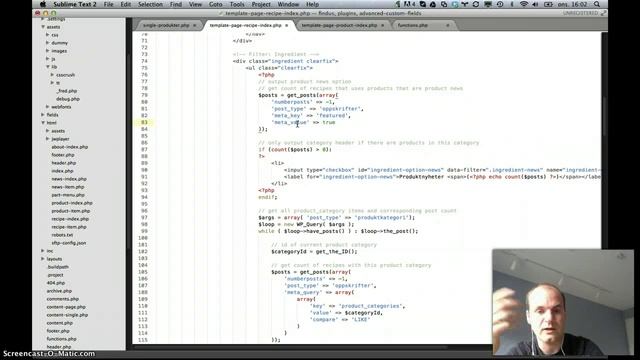Click the volume icon in menu bar

coord(535,4)
